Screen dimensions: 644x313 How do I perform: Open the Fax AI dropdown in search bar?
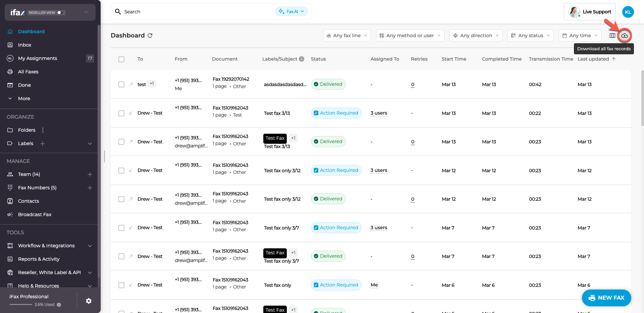pos(291,11)
